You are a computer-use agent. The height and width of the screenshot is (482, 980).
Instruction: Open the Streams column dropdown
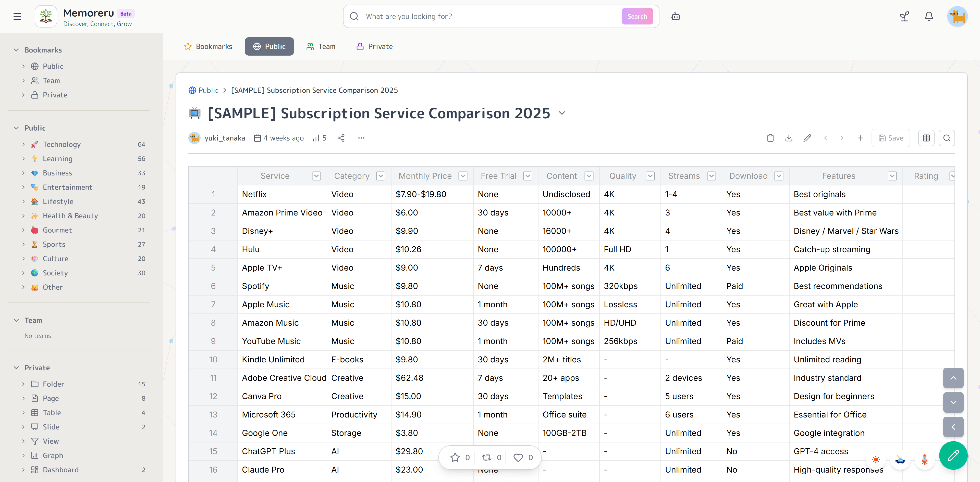tap(712, 176)
